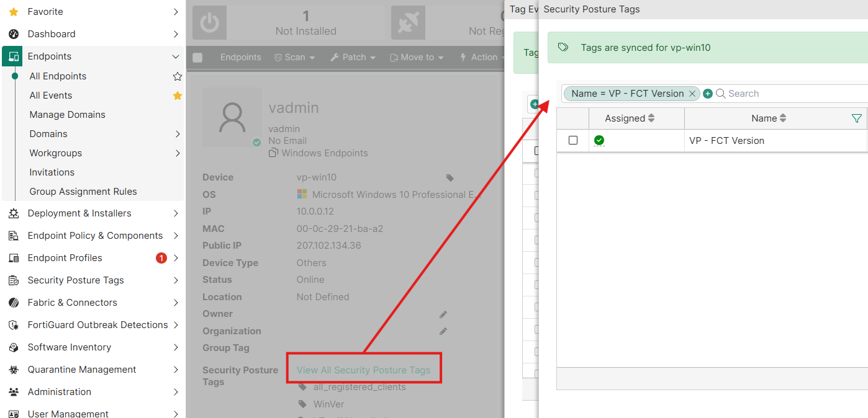Expand Security Posture Tags sidebar menu
868x418 pixels.
coord(93,280)
